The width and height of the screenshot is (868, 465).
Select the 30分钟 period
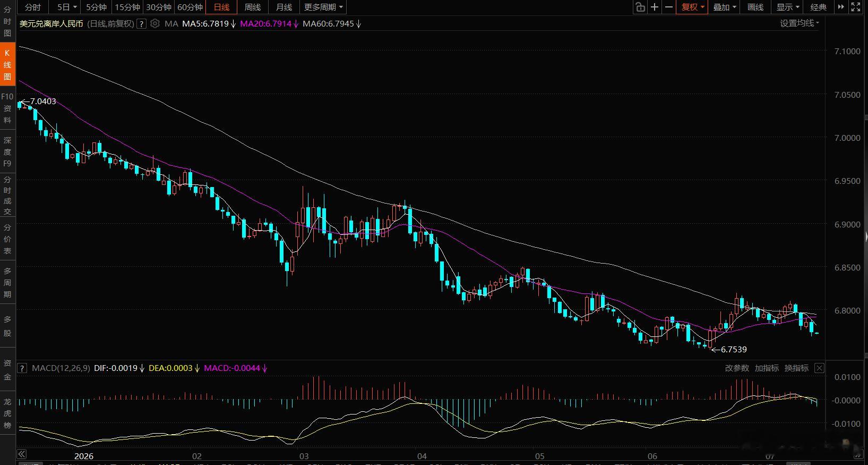pos(159,7)
